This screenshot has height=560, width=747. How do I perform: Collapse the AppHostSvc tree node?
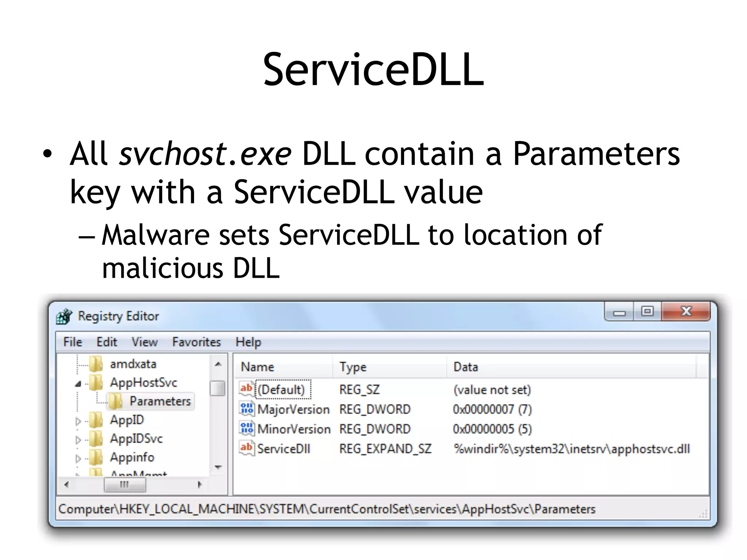(x=78, y=384)
